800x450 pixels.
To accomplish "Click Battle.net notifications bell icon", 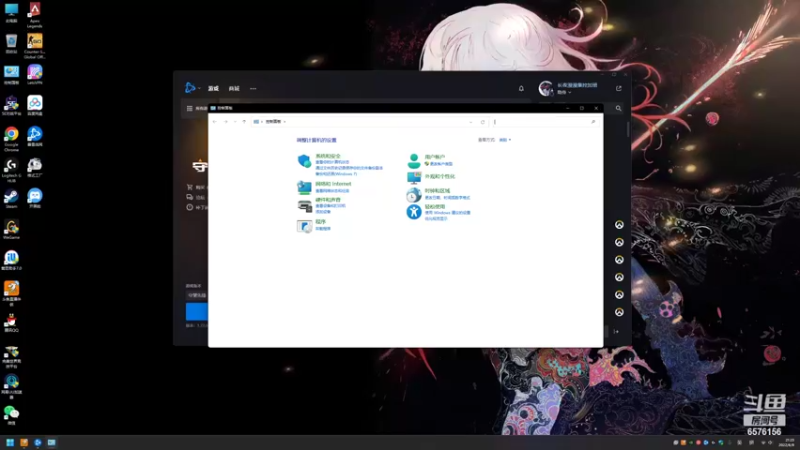I will (x=521, y=88).
